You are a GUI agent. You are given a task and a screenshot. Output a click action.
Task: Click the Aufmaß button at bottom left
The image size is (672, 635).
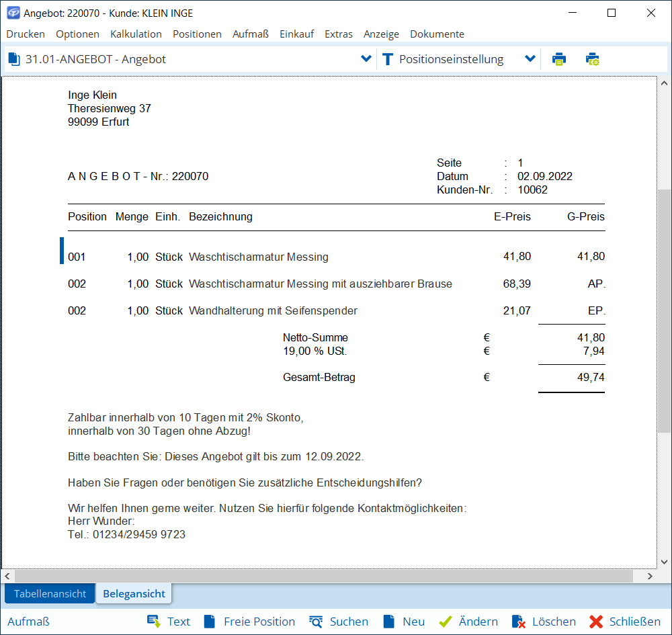click(x=28, y=622)
